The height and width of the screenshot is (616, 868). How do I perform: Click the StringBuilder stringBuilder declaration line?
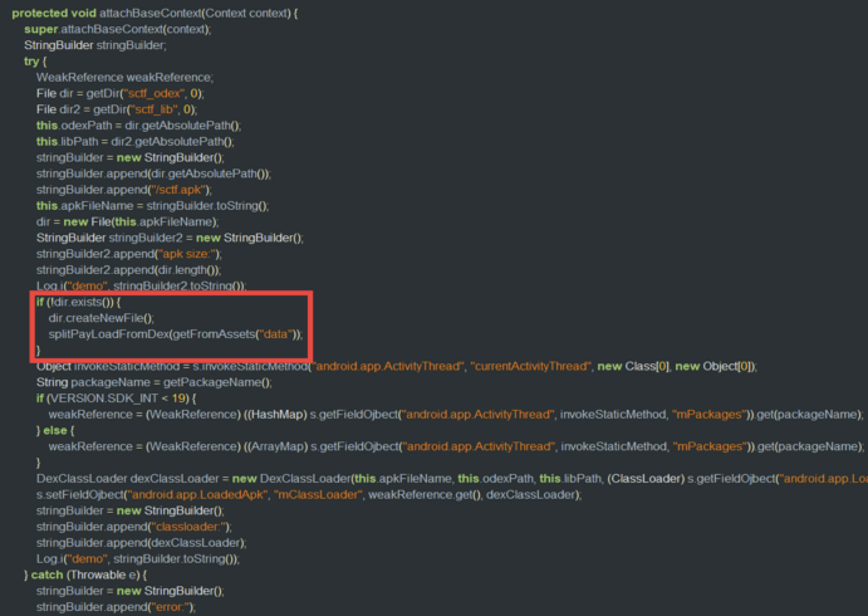[x=95, y=45]
